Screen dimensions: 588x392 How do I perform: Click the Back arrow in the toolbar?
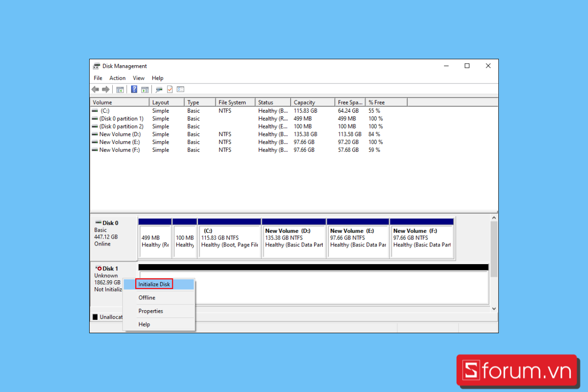pyautogui.click(x=95, y=90)
